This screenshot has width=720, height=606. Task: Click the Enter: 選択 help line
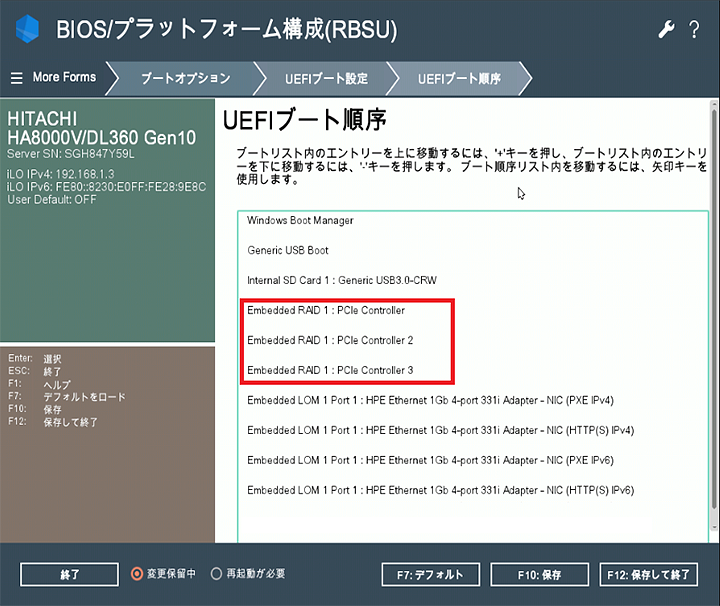[x=35, y=359]
